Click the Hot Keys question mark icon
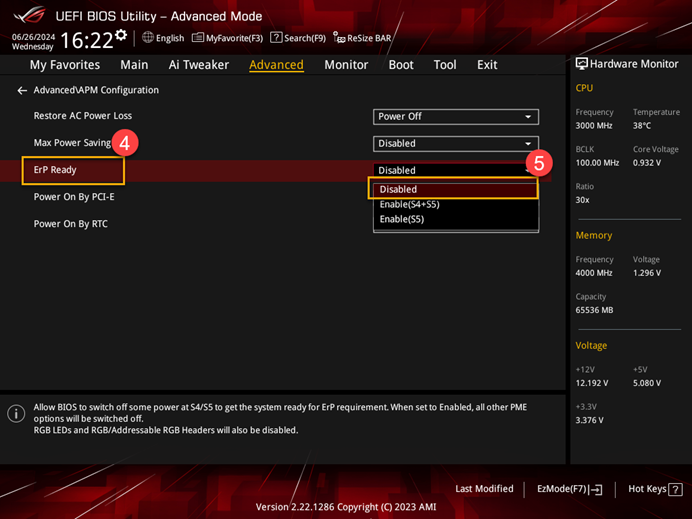 click(x=675, y=489)
